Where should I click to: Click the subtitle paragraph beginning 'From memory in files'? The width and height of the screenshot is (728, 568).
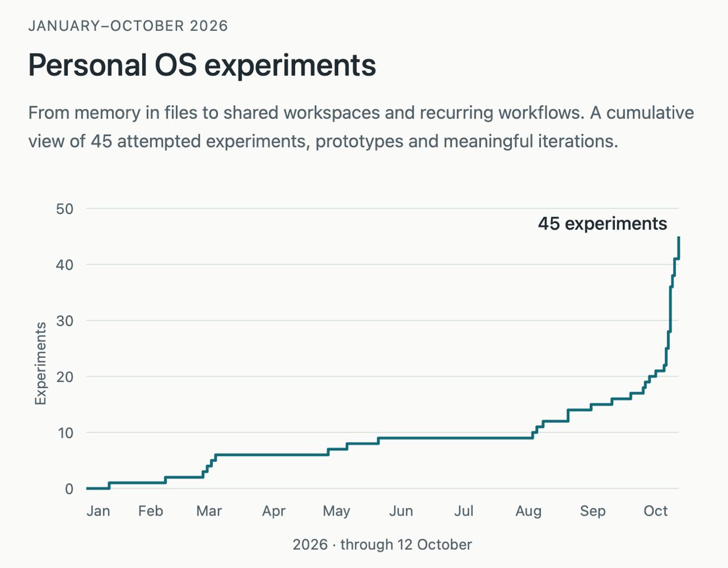(x=361, y=126)
